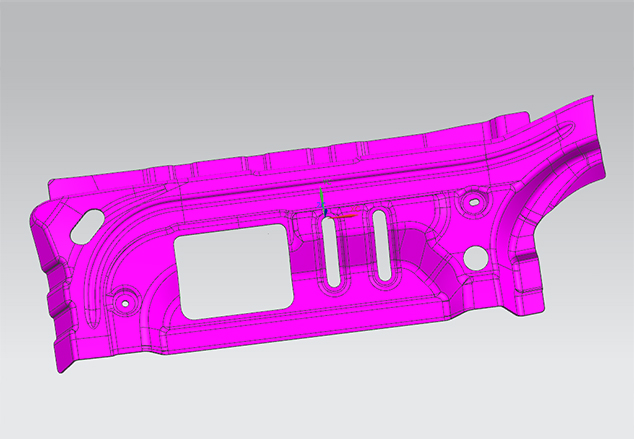Pick the recessed pocket right of the slots
This screenshot has width=634, height=439.
point(425,255)
